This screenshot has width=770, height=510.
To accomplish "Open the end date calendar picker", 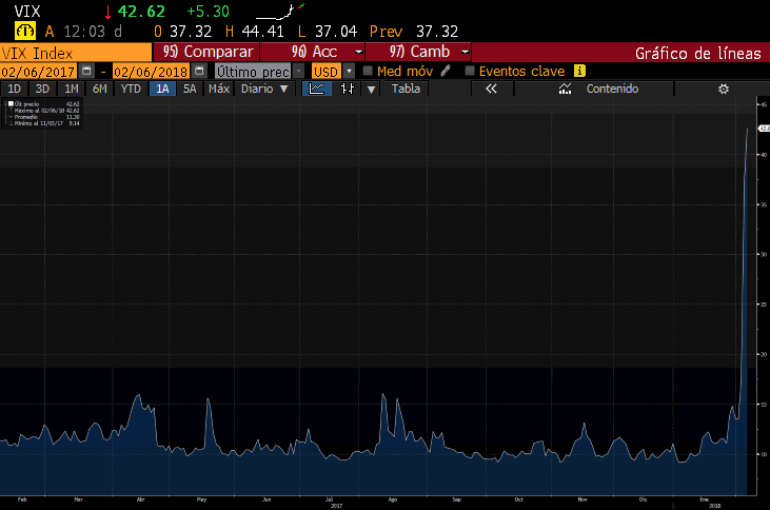I will pos(199,71).
